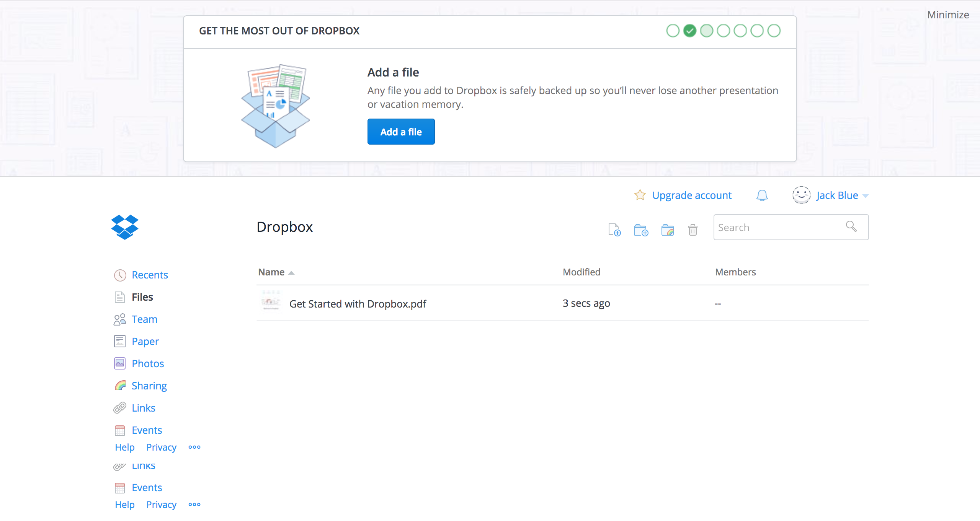Select the first onboarding progress circle
The width and height of the screenshot is (980, 521).
(x=673, y=31)
